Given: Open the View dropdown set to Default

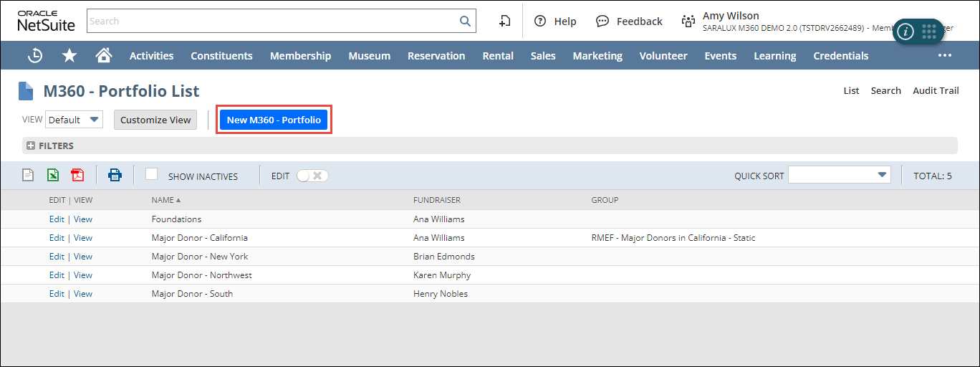Looking at the screenshot, I should coord(75,120).
